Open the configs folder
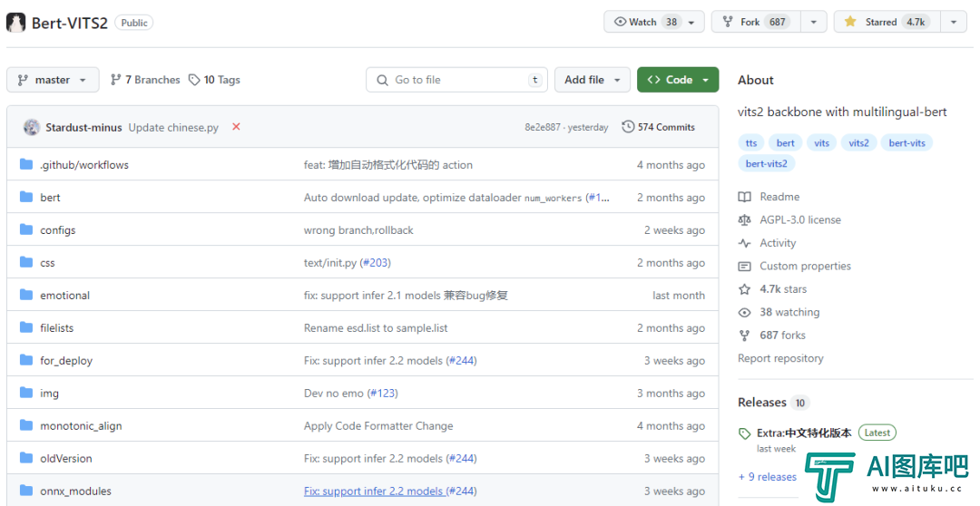Viewport: 980px width, 506px height. coord(57,230)
